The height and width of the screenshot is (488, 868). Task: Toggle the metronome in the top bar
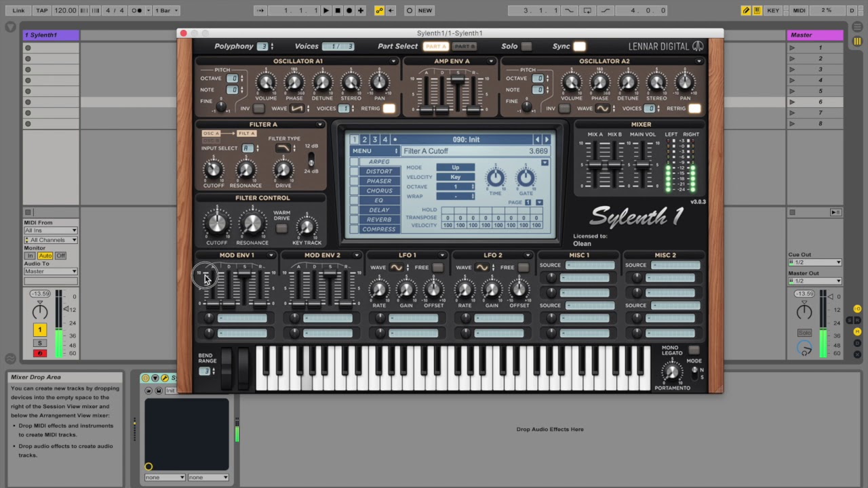(x=138, y=10)
